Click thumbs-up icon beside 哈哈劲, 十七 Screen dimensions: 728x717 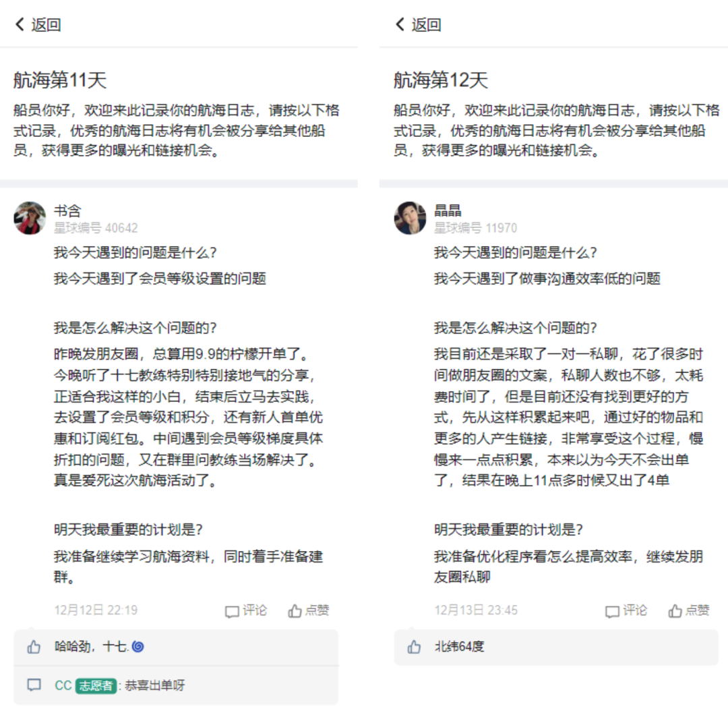click(x=34, y=646)
